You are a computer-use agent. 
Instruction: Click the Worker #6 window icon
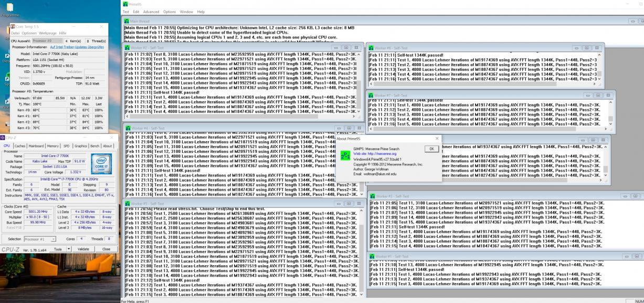[371, 48]
